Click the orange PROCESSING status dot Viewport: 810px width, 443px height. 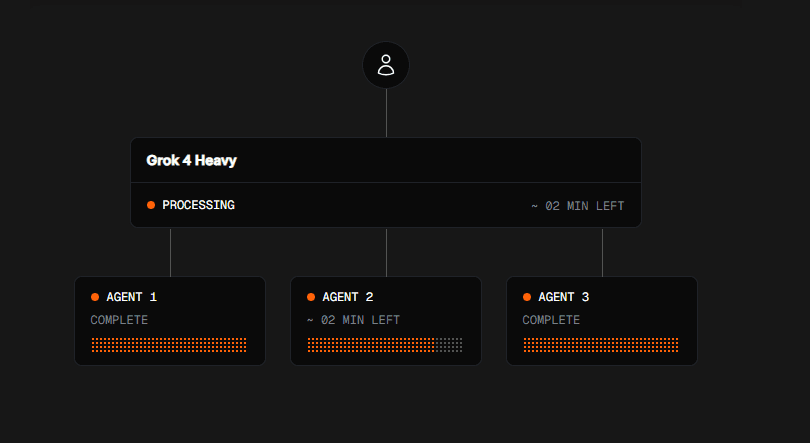click(x=151, y=205)
